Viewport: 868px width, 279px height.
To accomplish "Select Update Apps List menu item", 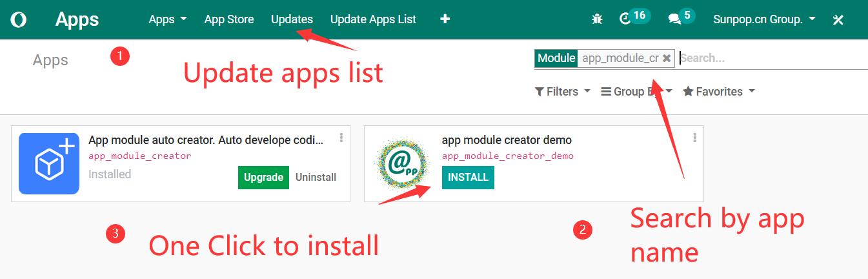I will click(373, 19).
